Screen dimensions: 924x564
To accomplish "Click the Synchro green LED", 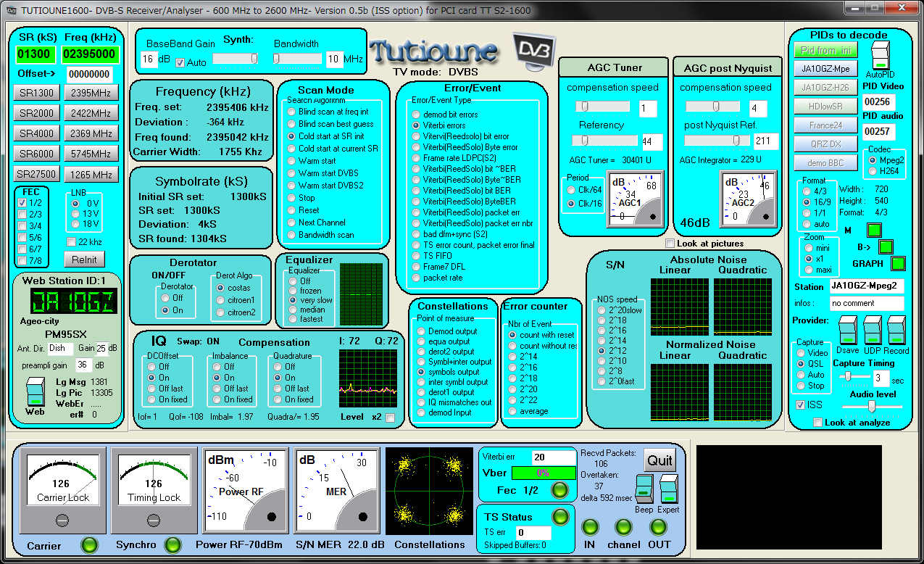I will [172, 545].
